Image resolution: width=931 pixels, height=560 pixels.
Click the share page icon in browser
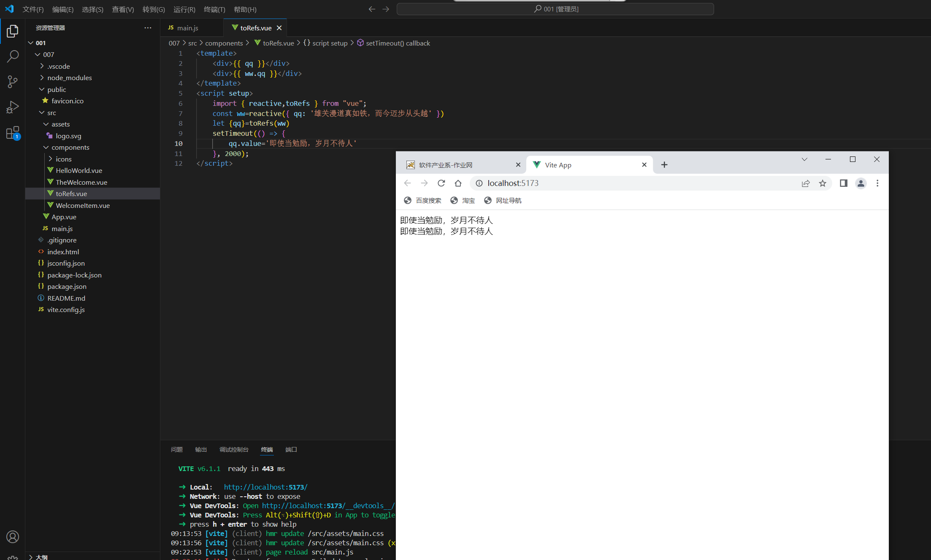806,183
